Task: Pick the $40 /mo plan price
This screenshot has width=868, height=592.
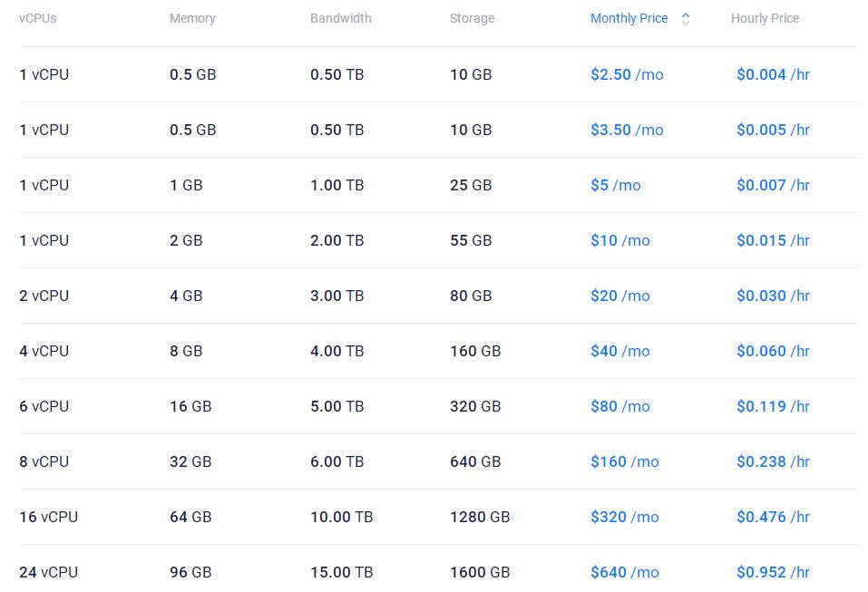Action: pos(619,352)
